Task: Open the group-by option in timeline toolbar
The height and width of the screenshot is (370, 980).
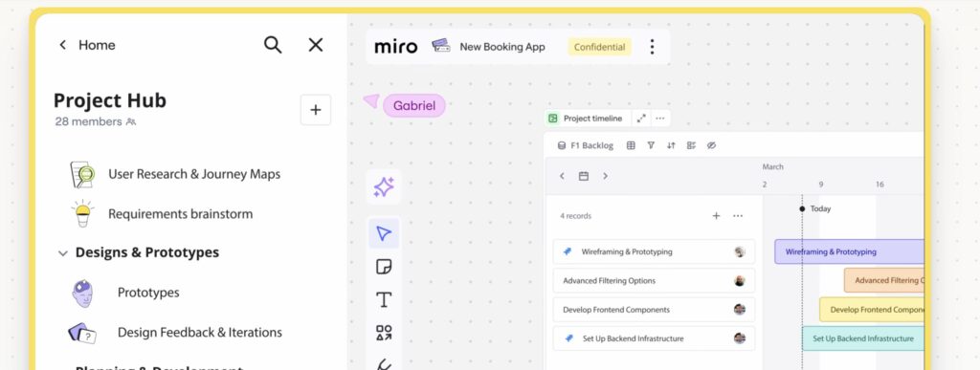Action: coord(691,145)
